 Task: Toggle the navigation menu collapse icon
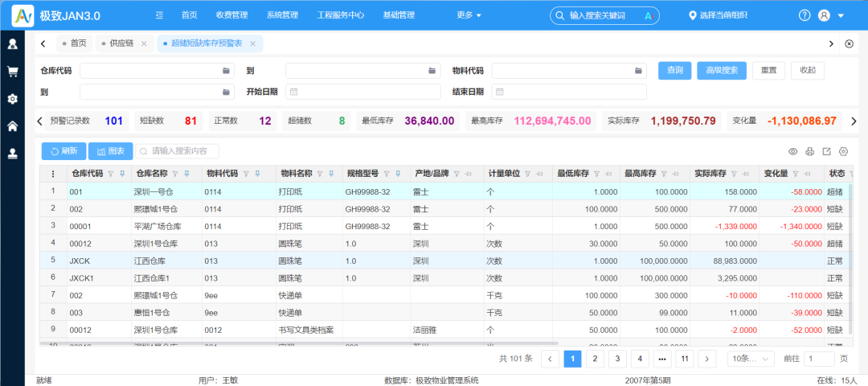159,15
